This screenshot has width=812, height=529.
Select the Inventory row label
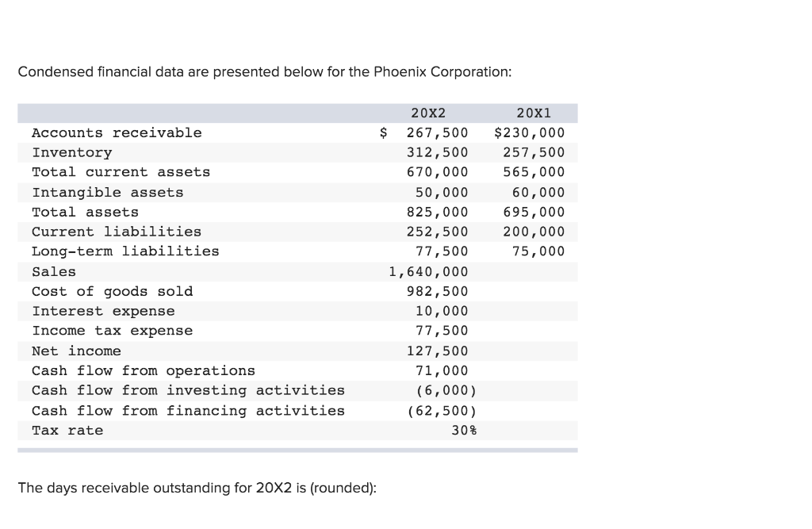(x=71, y=152)
